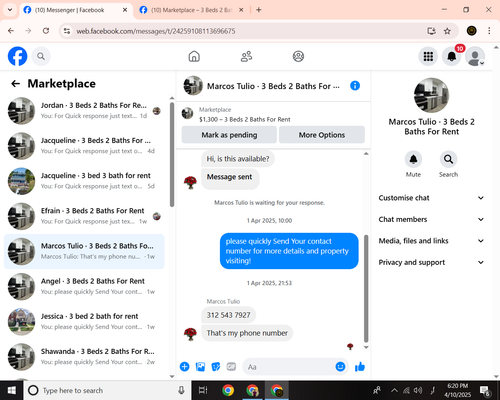This screenshot has height=400, width=500.
Task: Open the Groups icon in top navigation
Action: tap(298, 56)
